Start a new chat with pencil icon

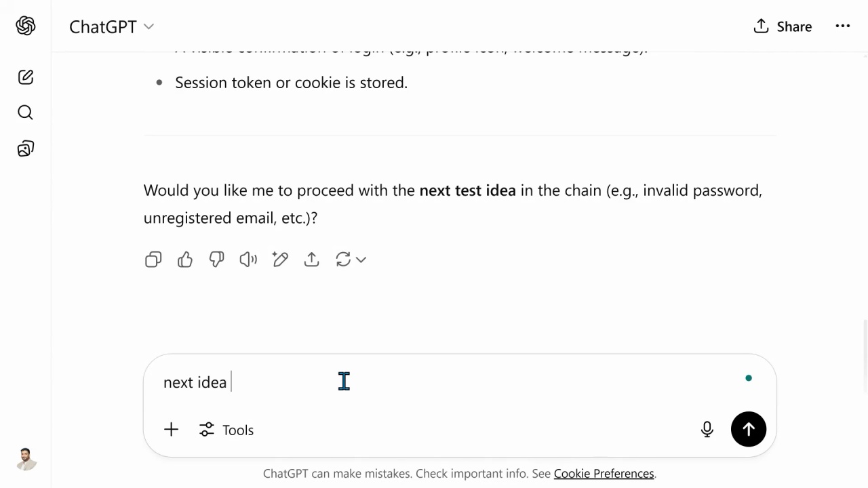point(26,77)
